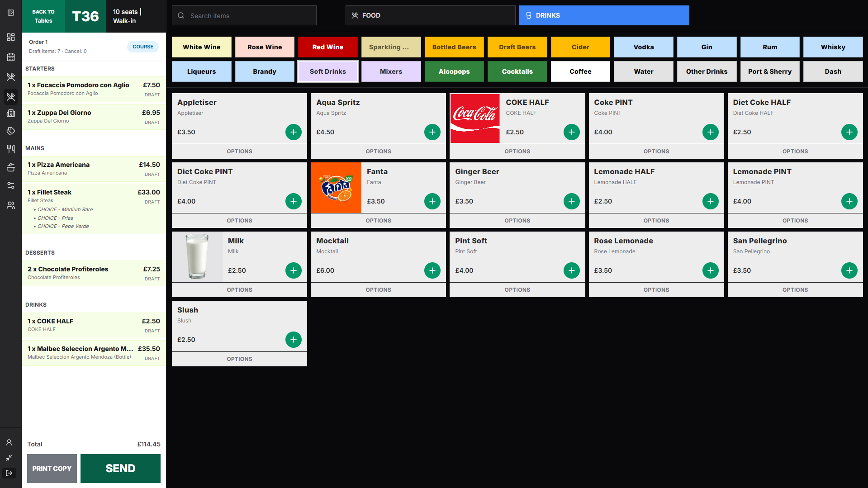This screenshot has height=488, width=868.
Task: Select the Malbec Seleccion Argento order line
Action: pos(94,353)
